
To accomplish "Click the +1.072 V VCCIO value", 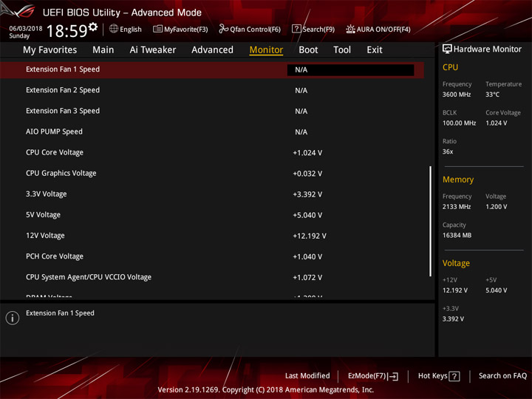I will [x=307, y=278].
